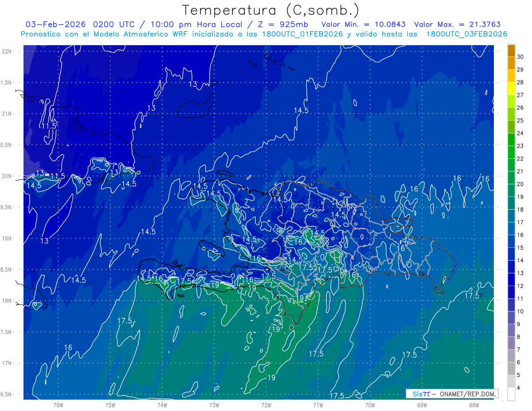Click the 'ONAMET/REP.DOM.' credit label
This screenshot has height=411, width=532.
click(467, 394)
